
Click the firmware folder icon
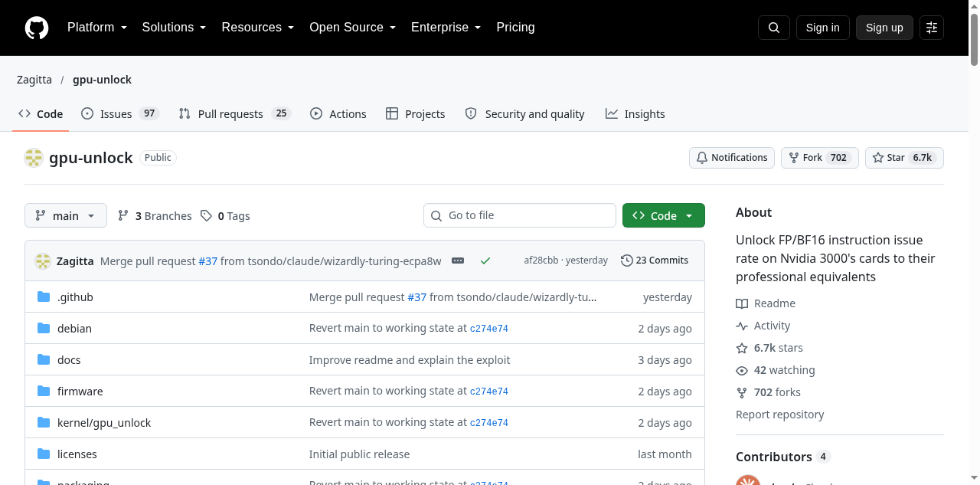click(x=44, y=392)
